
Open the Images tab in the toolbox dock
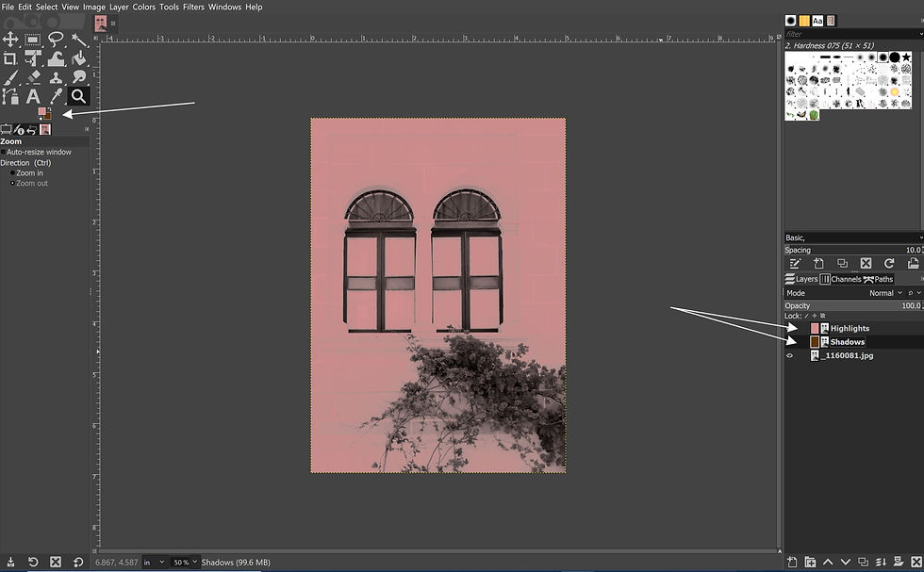coord(45,130)
